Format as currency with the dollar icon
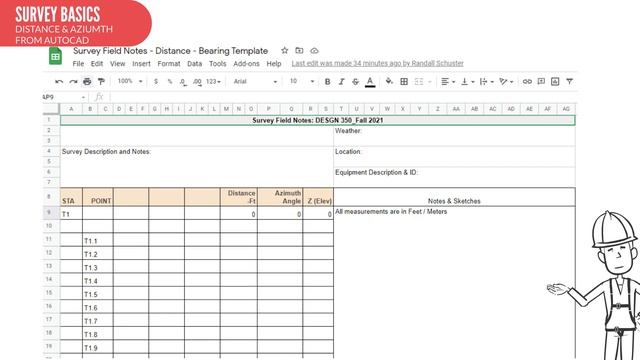This screenshot has height=360, width=640. [x=156, y=82]
